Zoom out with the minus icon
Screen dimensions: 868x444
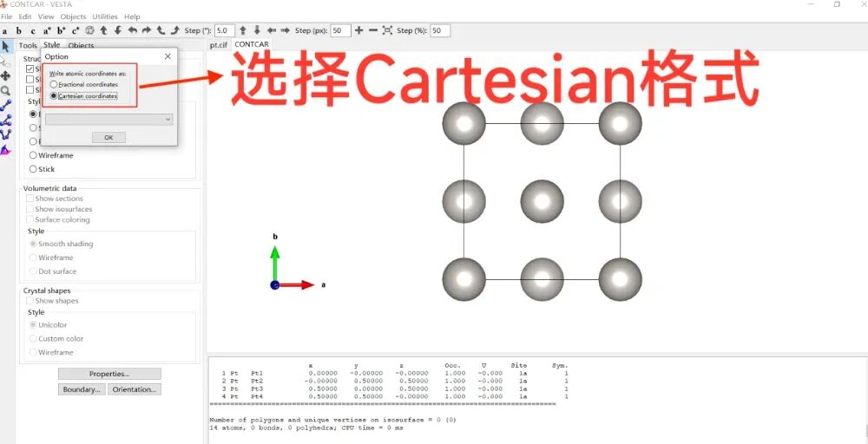click(373, 30)
